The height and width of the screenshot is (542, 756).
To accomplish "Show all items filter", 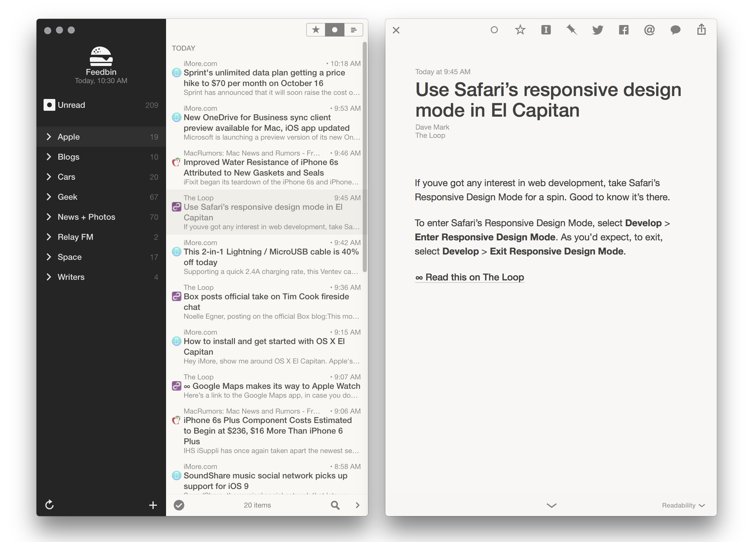I will (x=354, y=30).
